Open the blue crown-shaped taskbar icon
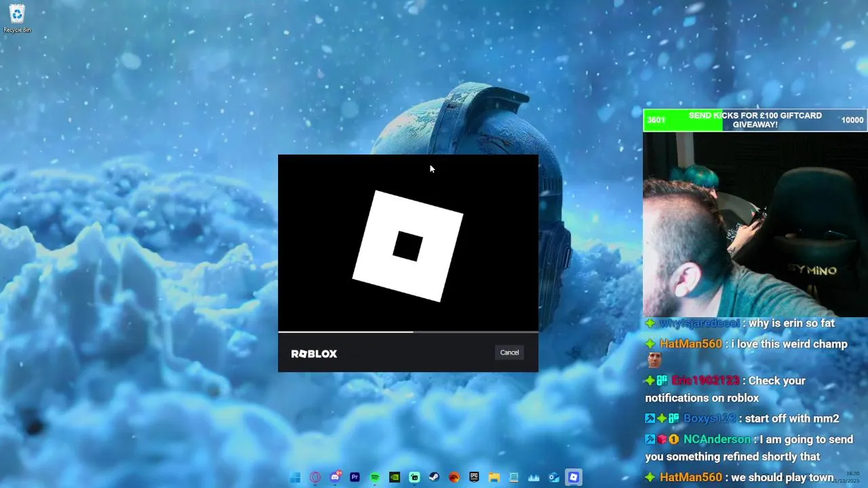 (534, 477)
